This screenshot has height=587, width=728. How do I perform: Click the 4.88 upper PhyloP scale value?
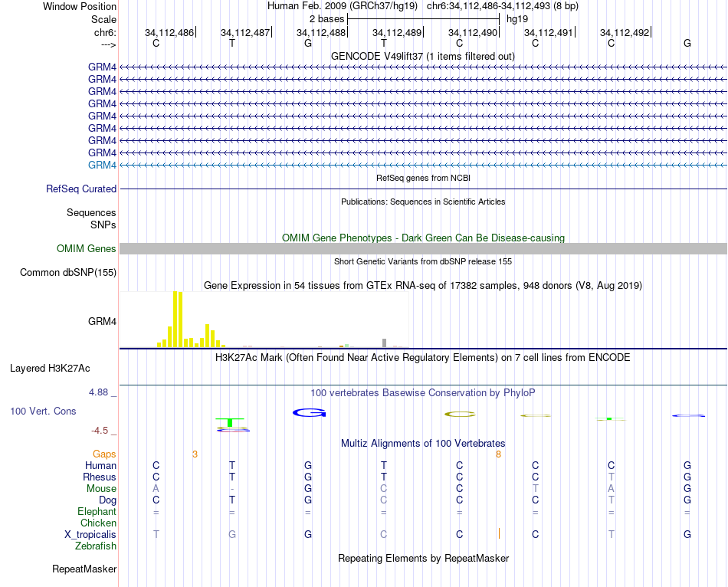click(98, 392)
